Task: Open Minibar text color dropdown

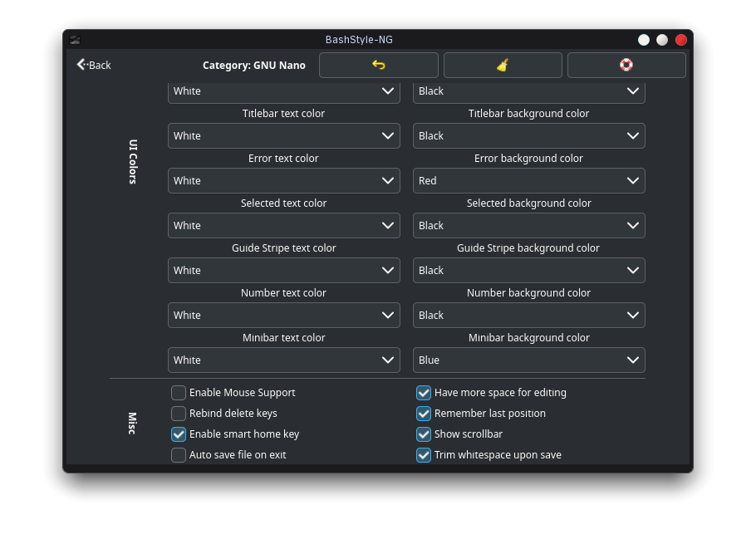Action: [284, 360]
